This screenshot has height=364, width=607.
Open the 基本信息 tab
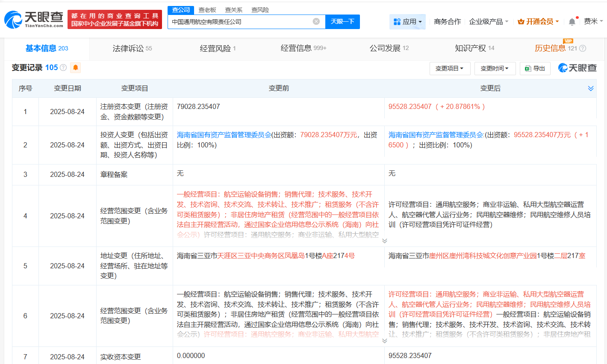tap(47, 48)
